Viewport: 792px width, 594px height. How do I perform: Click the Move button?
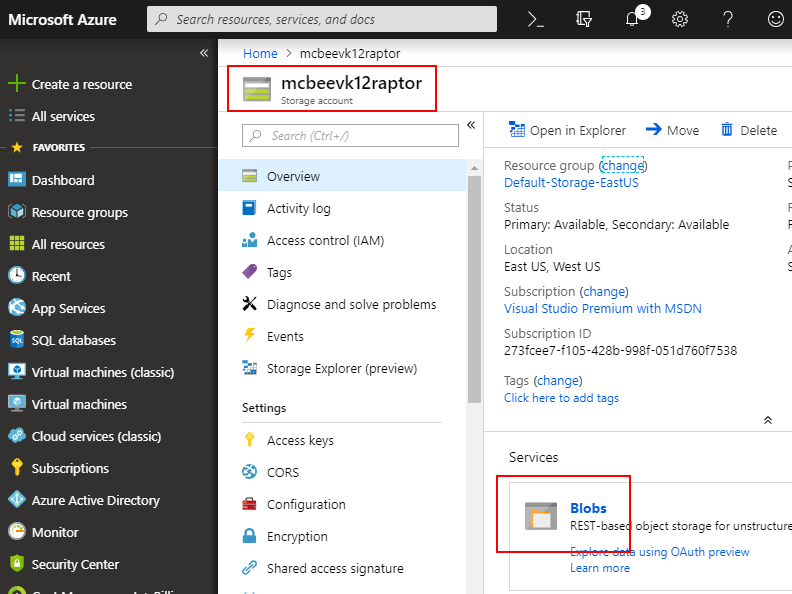tap(672, 130)
